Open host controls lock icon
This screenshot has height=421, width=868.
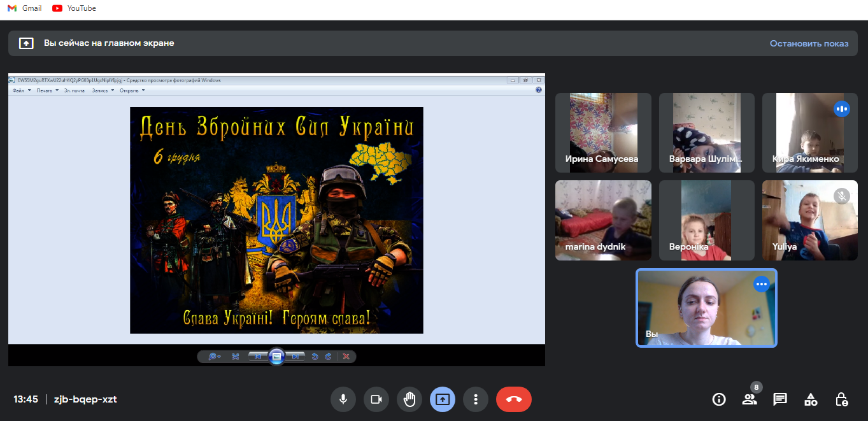[841, 399]
